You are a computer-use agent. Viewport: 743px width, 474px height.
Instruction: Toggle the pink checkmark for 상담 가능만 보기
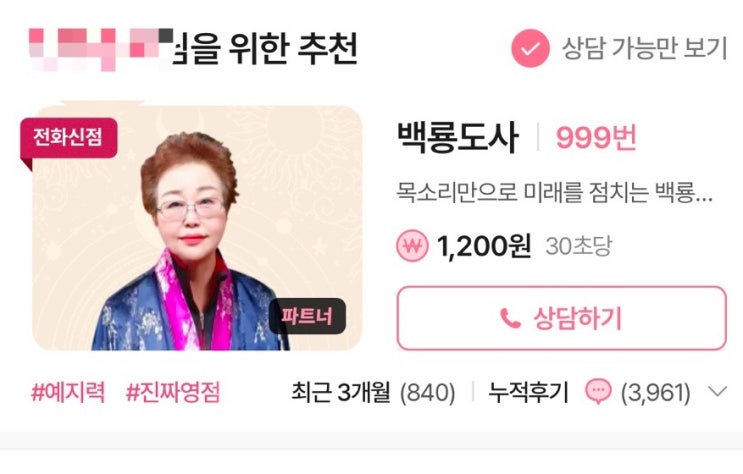tap(530, 48)
